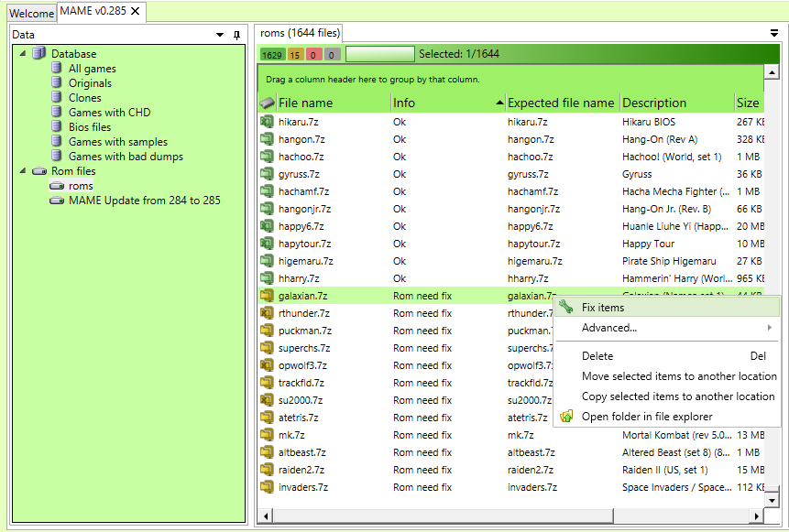Click the green icon next to hikaru.7z

click(267, 122)
